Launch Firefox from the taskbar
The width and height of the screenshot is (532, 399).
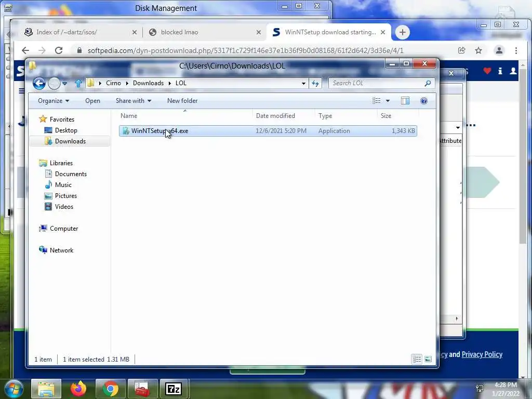tap(78, 389)
